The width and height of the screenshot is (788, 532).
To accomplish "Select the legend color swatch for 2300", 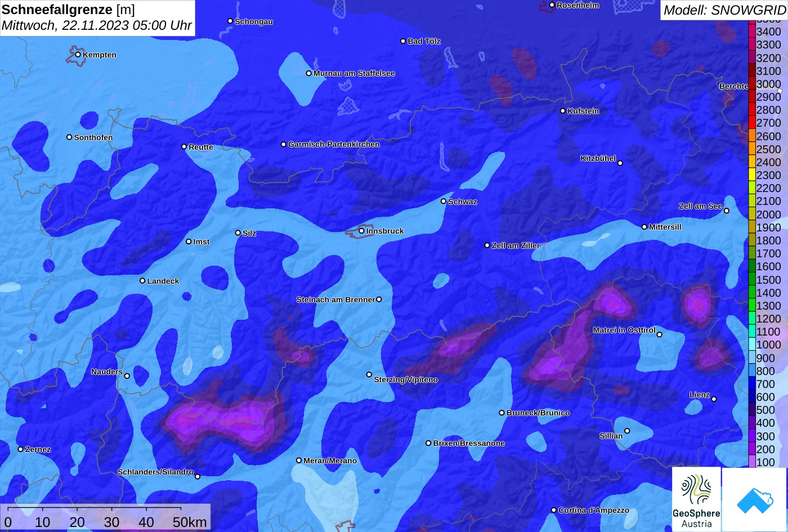I will click(751, 175).
